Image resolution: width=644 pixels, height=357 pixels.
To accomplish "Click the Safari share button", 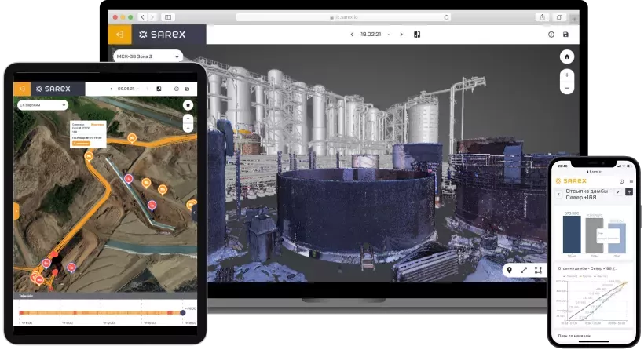I will pyautogui.click(x=542, y=16).
